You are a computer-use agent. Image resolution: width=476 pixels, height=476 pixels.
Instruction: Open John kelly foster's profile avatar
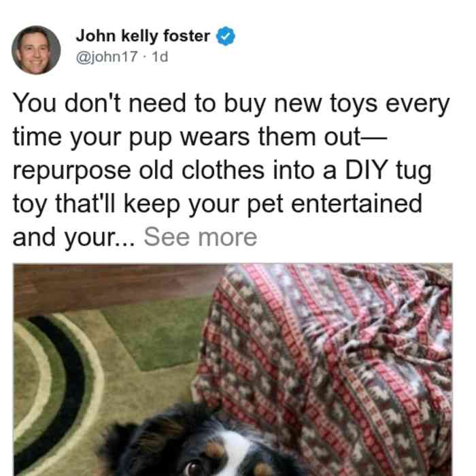coord(36,50)
